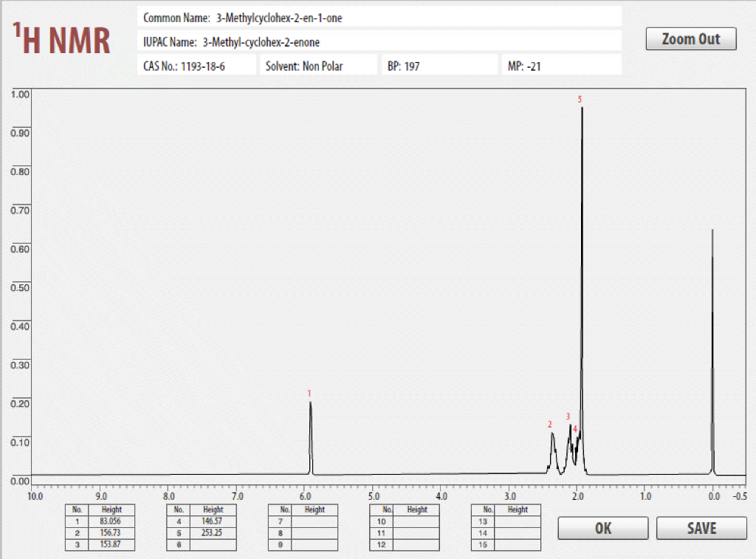Click the ¹H NMR title logo

(x=61, y=38)
